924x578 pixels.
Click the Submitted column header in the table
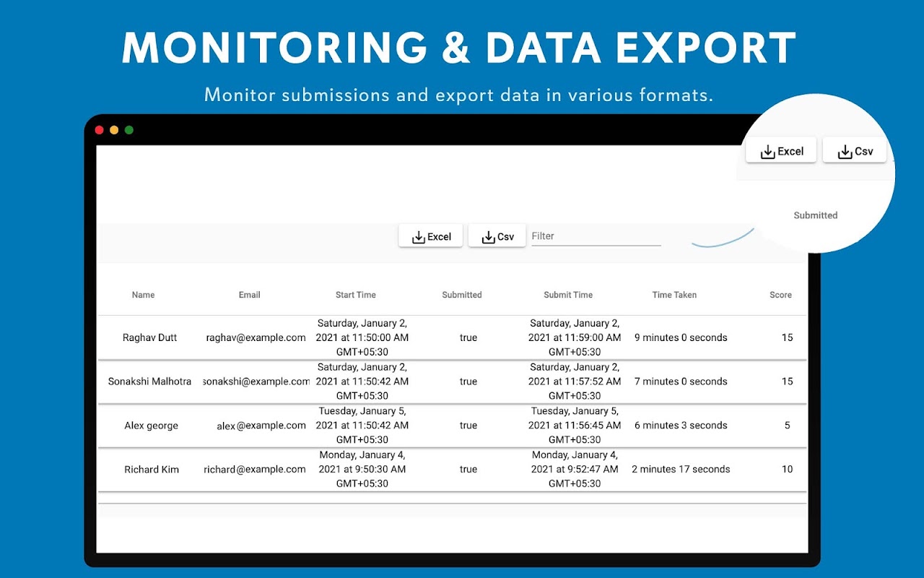(x=462, y=295)
